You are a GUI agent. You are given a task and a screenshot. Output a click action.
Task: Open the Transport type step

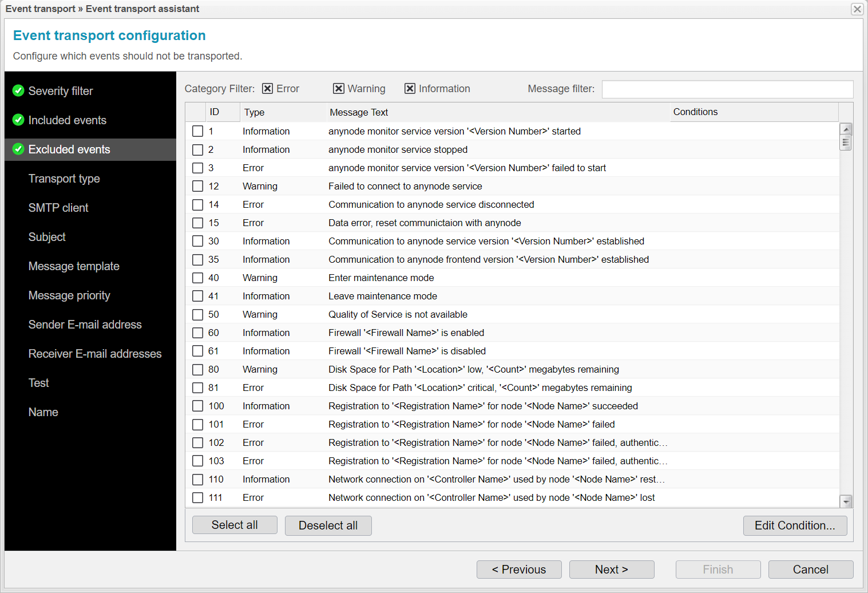coord(64,179)
